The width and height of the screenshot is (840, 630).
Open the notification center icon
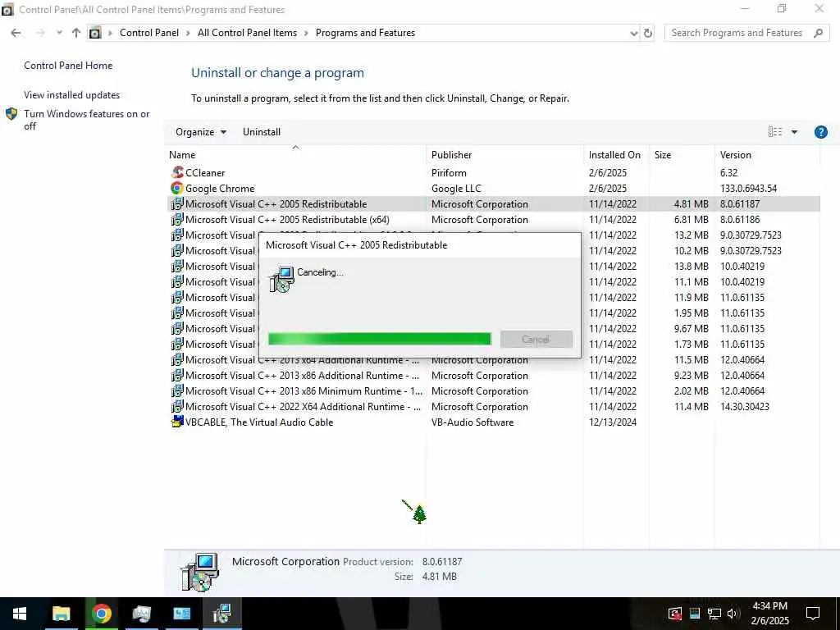(x=813, y=614)
